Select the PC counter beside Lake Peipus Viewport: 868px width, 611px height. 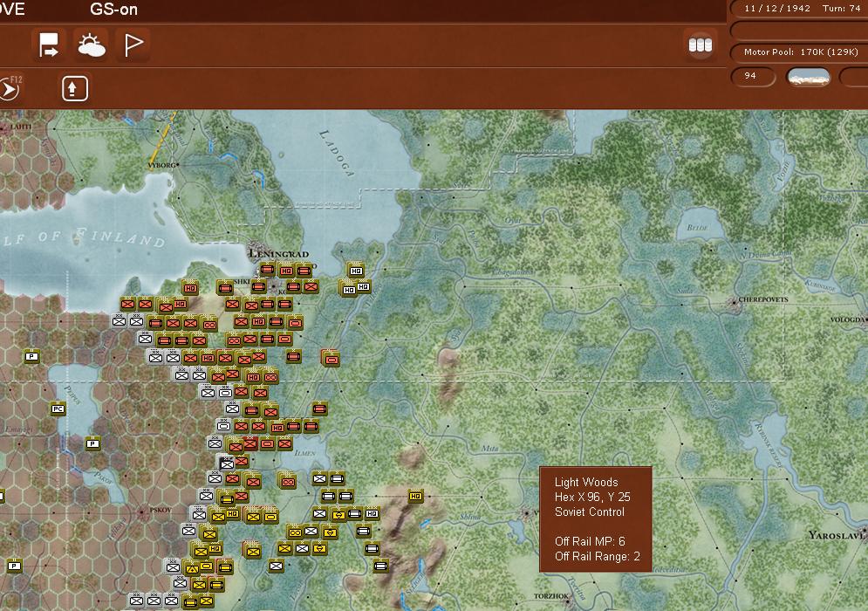(x=58, y=409)
